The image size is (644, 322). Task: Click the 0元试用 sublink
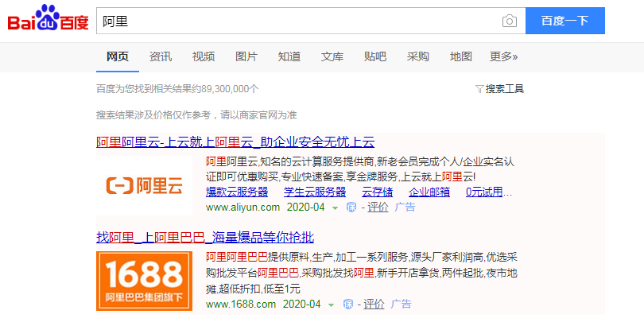[484, 192]
